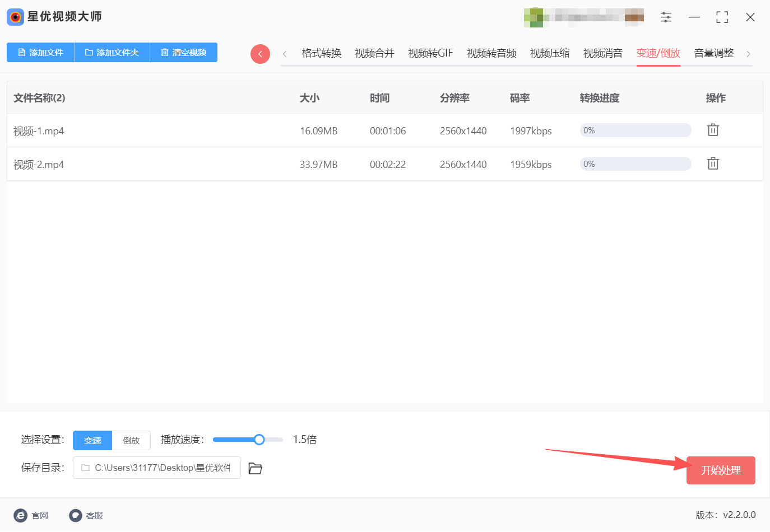Click progress bar of 视频-2.mp4

pyautogui.click(x=636, y=164)
